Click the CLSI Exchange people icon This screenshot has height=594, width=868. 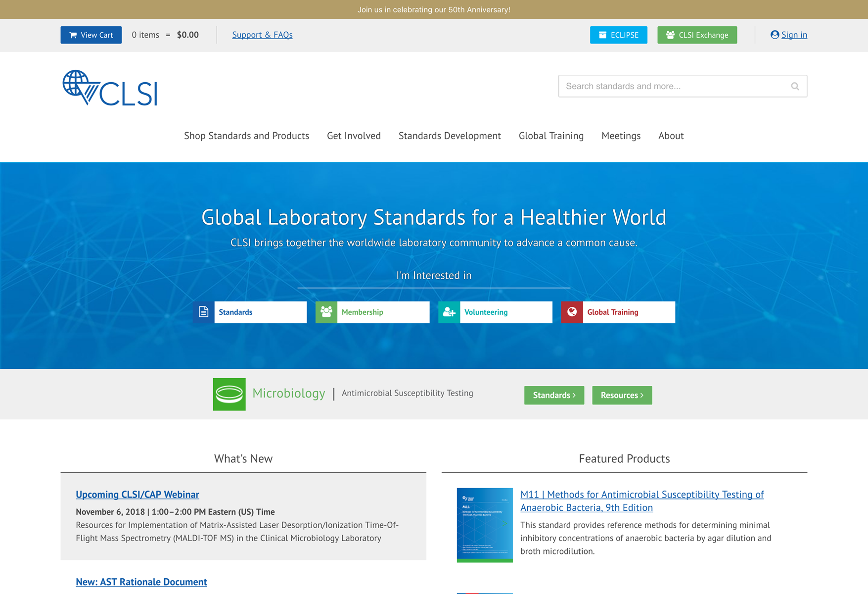[670, 35]
